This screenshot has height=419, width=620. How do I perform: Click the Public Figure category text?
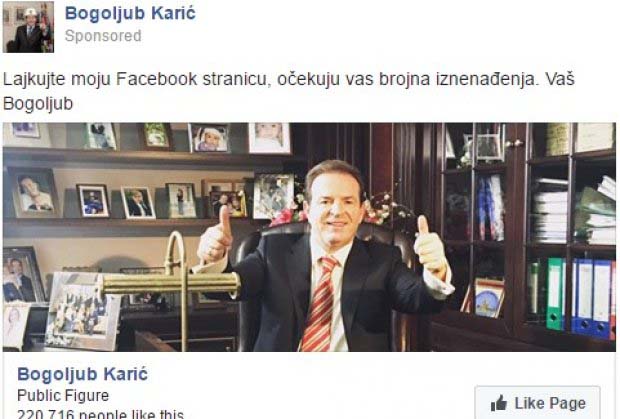coord(63,395)
